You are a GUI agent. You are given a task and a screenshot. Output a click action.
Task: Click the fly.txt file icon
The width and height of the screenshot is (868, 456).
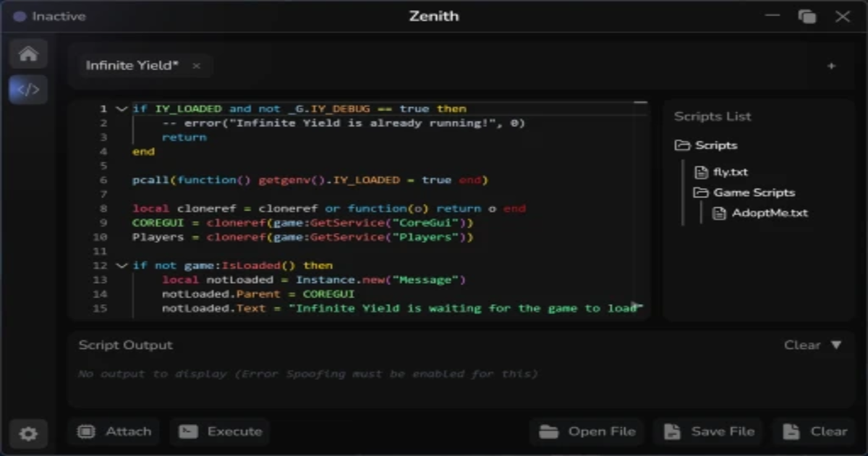[699, 172]
